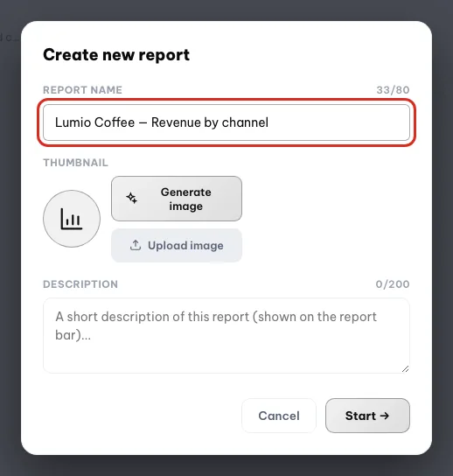The height and width of the screenshot is (476, 453).
Task: Click the Report Name input field
Action: click(x=226, y=122)
